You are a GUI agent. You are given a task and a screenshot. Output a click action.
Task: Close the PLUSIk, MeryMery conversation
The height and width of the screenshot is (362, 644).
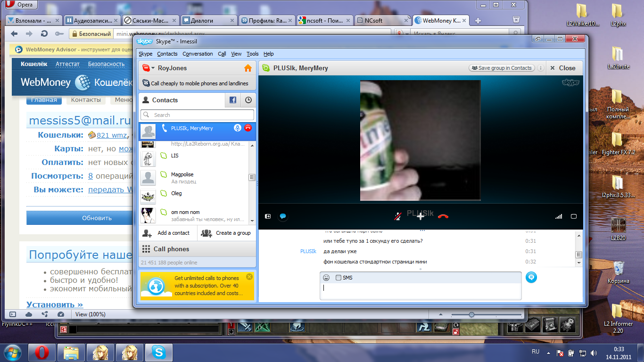563,68
